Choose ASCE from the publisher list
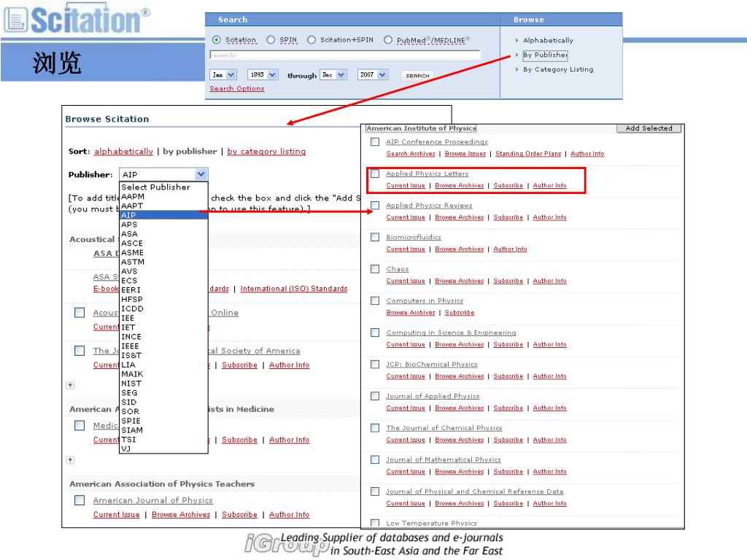Viewport: 747px width, 560px height. pyautogui.click(x=164, y=243)
